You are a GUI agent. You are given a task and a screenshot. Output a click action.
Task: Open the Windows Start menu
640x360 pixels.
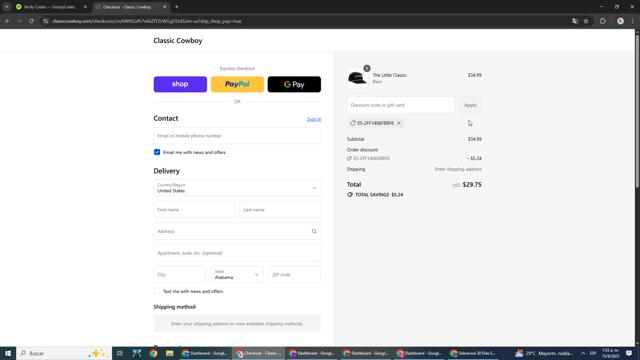[8, 353]
